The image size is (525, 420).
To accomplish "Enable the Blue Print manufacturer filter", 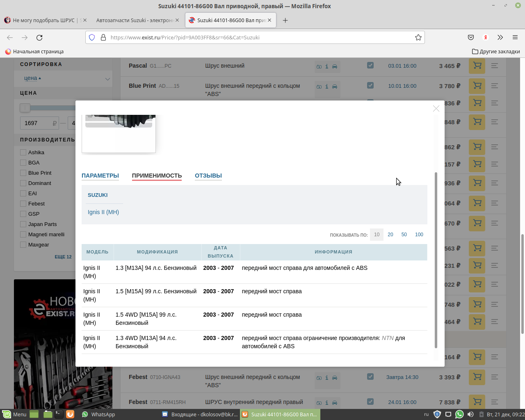I will [23, 173].
